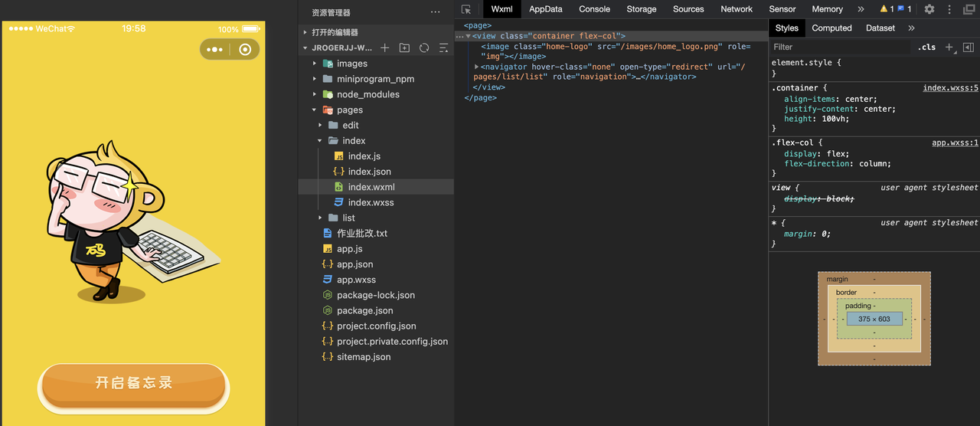Click the styles Filter input field
This screenshot has width=980, height=426.
pyautogui.click(x=842, y=47)
